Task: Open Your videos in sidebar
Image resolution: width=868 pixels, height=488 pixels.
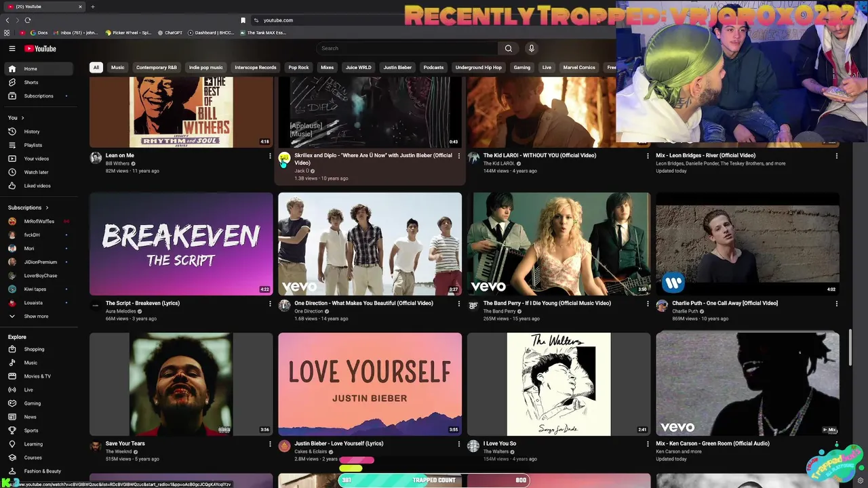Action: coord(38,159)
